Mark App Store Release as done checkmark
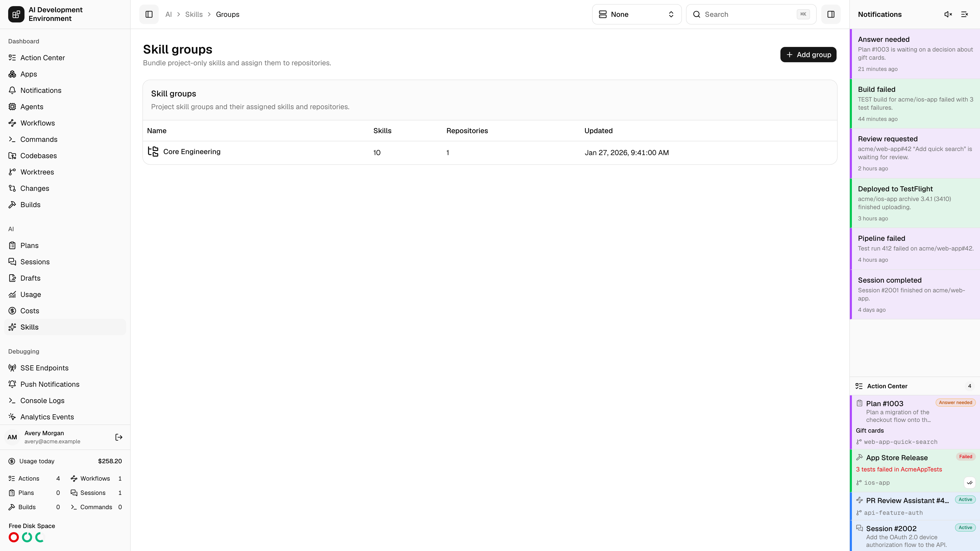The width and height of the screenshot is (980, 551). point(970,483)
